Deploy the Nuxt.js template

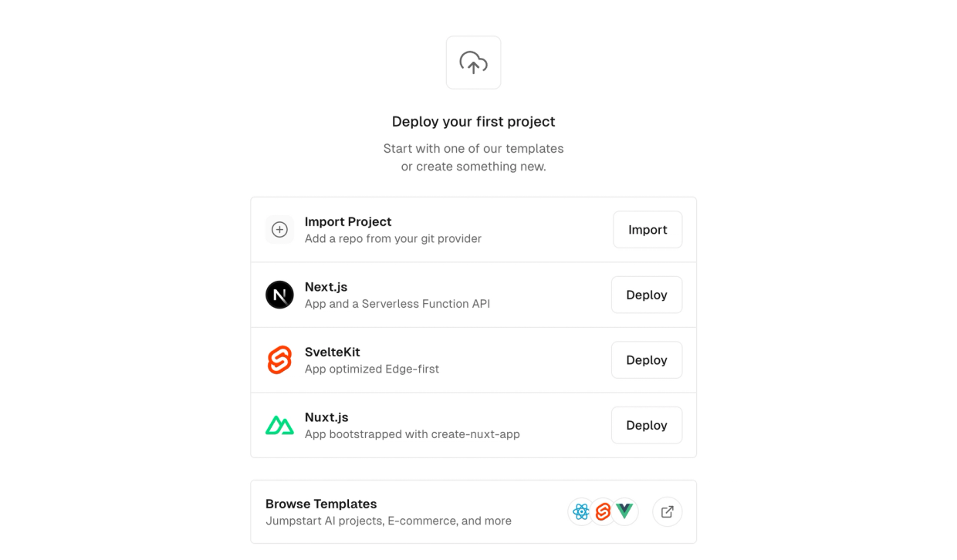(x=647, y=425)
